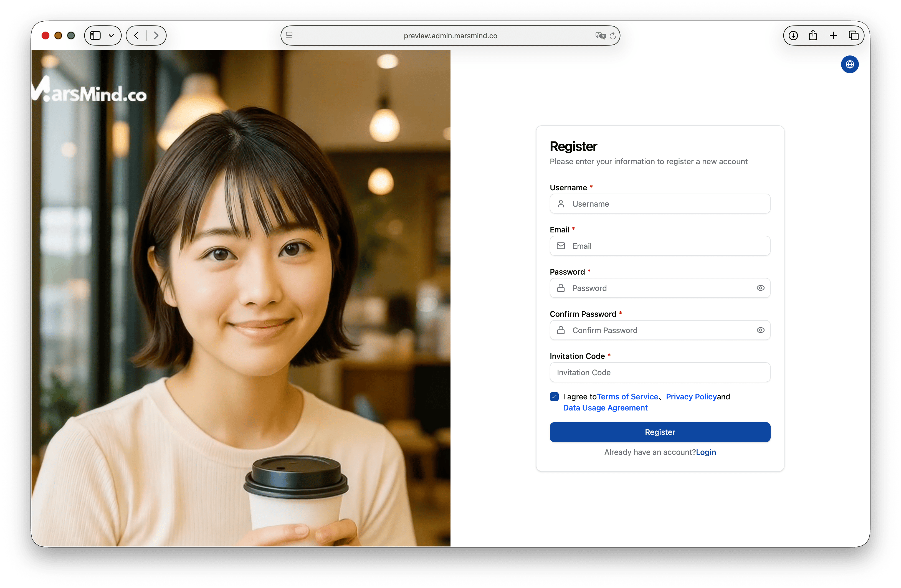Click the address bar URL
The image size is (901, 588).
[x=450, y=36]
